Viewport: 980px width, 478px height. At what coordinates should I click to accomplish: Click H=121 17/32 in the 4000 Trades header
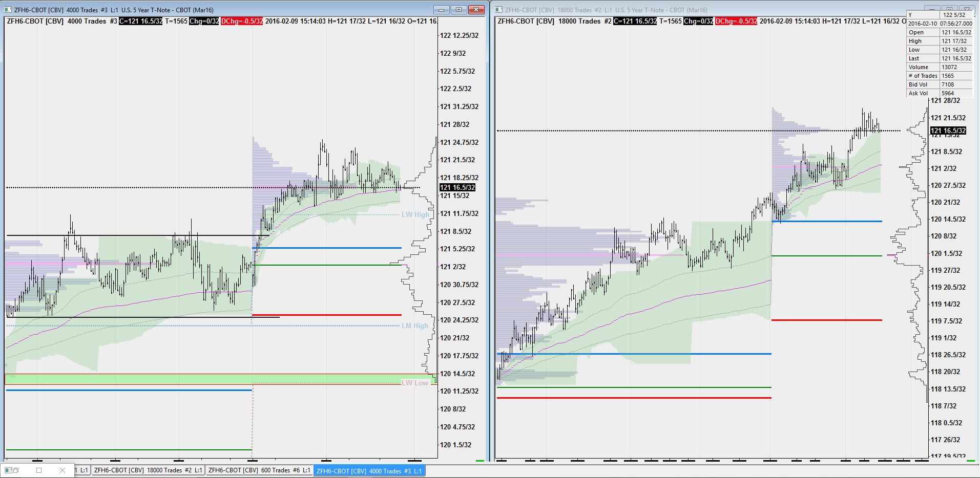347,21
